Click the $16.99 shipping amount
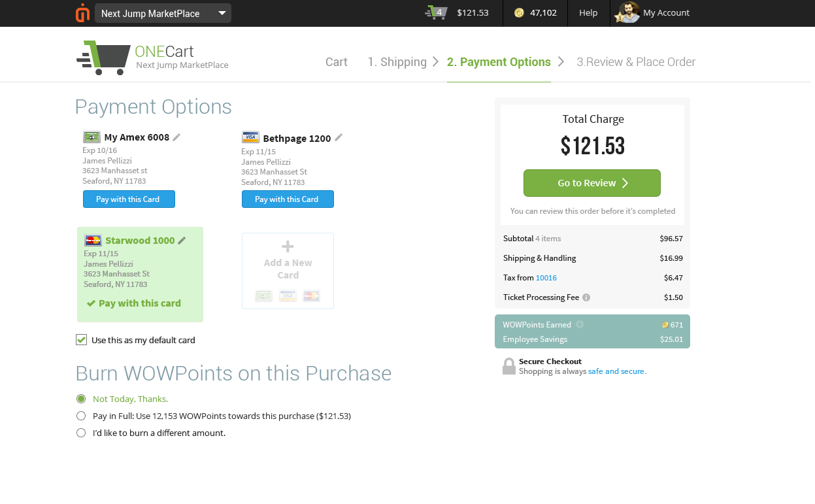Viewport: 815px width, 504px height. pyautogui.click(x=671, y=258)
